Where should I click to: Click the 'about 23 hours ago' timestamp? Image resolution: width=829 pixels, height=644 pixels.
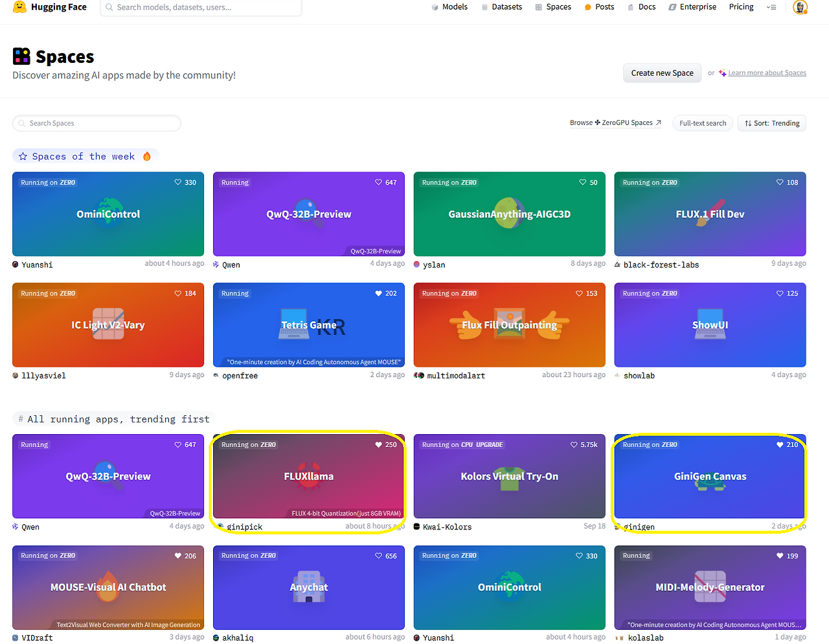click(574, 374)
